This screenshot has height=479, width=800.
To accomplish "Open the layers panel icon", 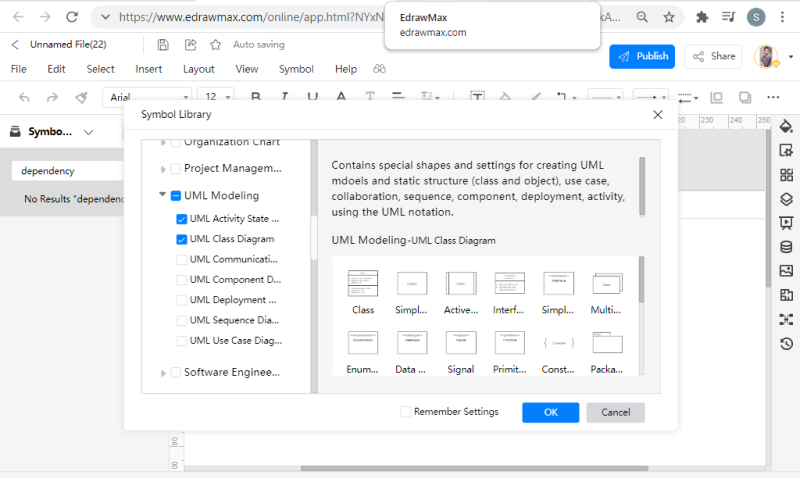I will pos(786,199).
